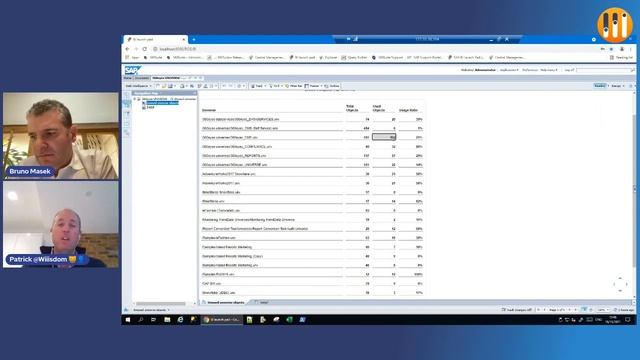Switch to the Home tab
The image size is (640, 360).
[128, 78]
